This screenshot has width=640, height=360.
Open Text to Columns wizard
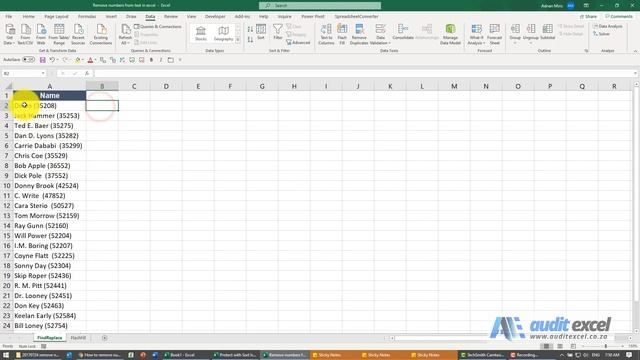click(x=326, y=34)
